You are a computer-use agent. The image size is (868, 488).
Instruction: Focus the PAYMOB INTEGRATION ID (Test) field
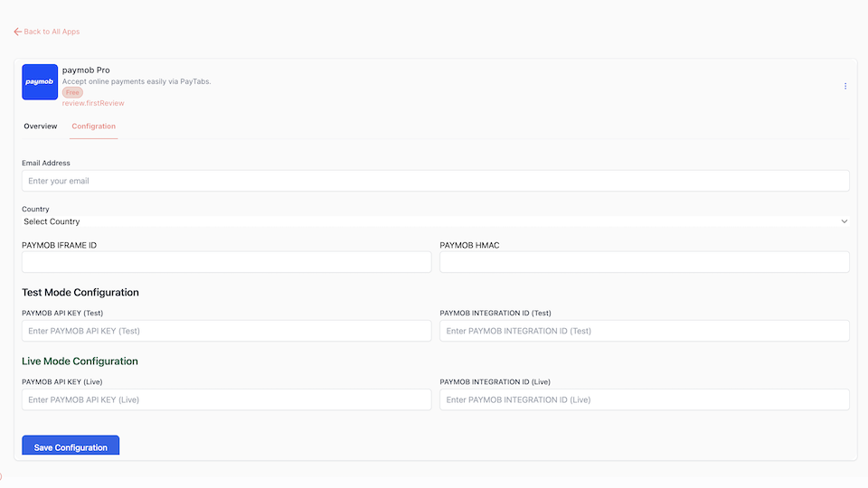click(x=645, y=331)
